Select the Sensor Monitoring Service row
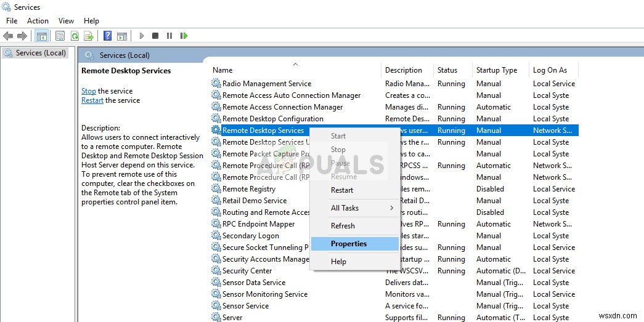This screenshot has width=644, height=322. [x=394, y=294]
